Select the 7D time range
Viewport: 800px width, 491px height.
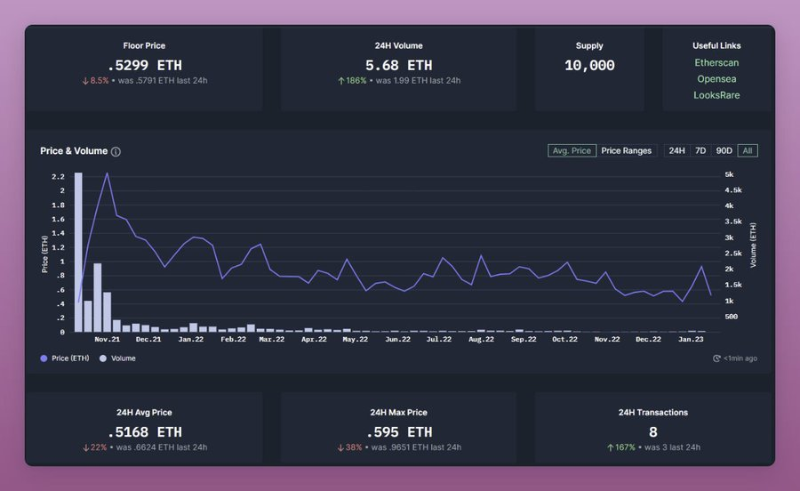[x=701, y=151]
